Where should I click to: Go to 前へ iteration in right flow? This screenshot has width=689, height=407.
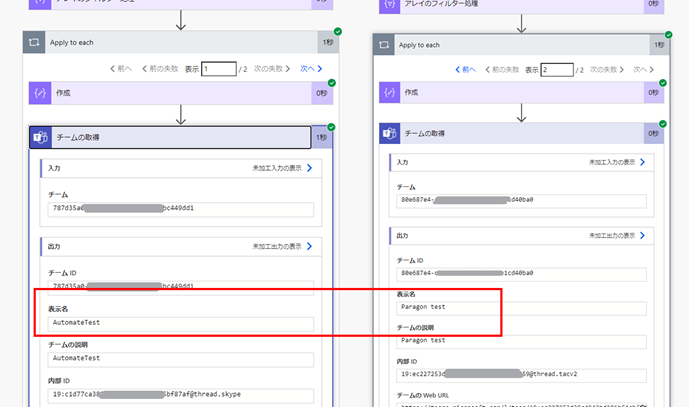[x=465, y=69]
